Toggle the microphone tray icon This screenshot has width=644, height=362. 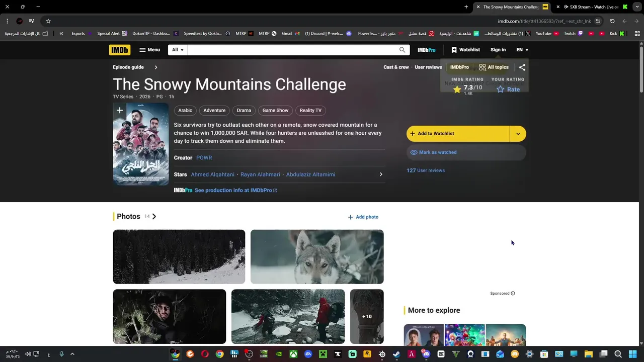[x=61, y=354]
